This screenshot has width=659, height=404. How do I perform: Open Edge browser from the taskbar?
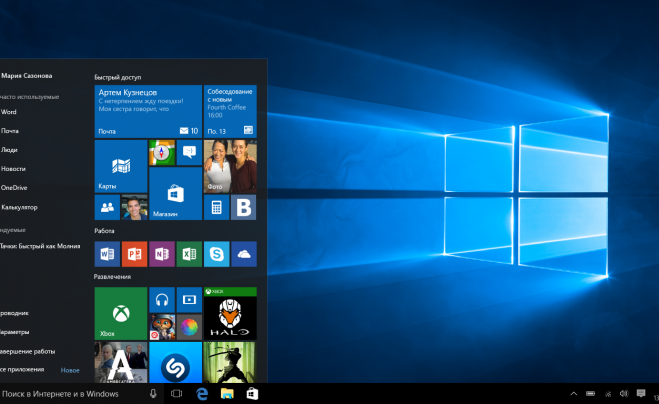[x=202, y=394]
